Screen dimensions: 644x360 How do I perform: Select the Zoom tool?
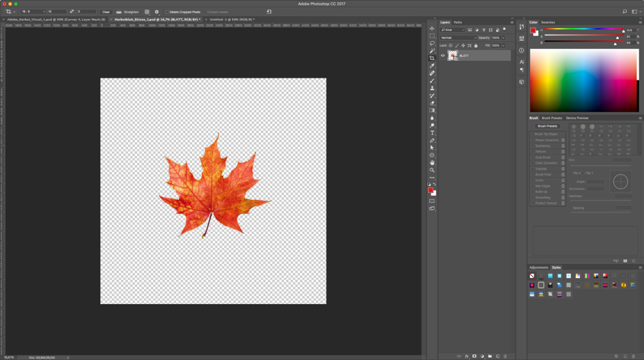[x=432, y=170]
